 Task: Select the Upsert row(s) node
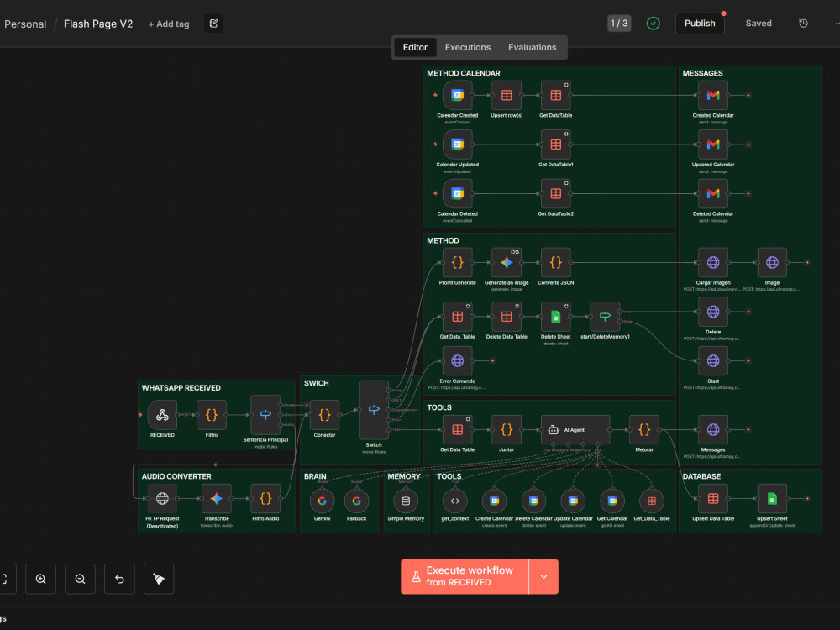pos(507,96)
